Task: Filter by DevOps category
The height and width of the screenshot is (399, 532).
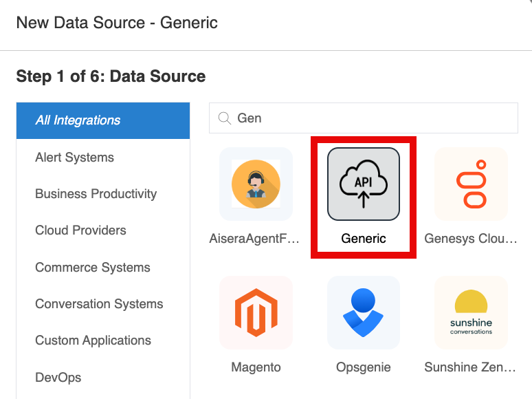Action: [103, 377]
